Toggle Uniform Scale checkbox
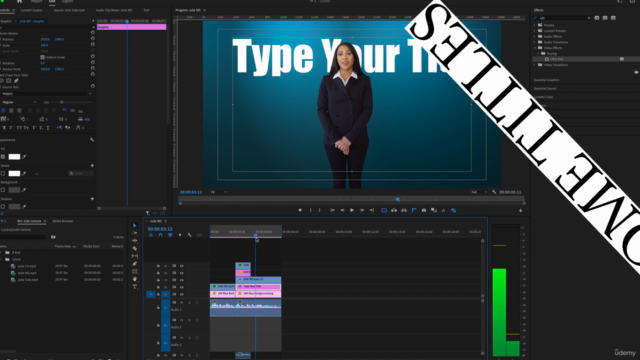 42,57
